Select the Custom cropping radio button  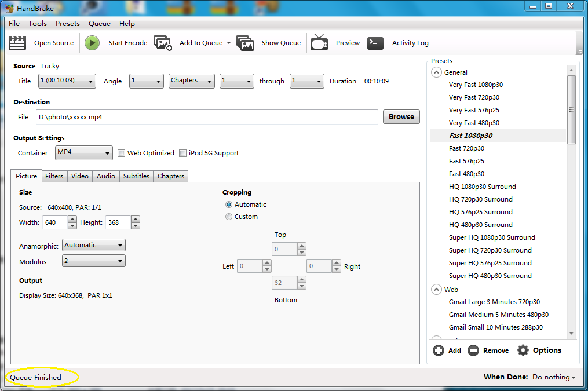tap(229, 217)
